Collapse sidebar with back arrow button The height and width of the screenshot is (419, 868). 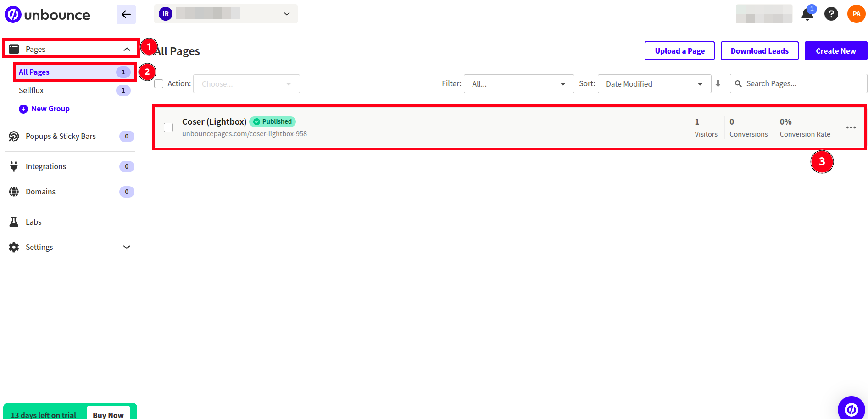pos(126,14)
